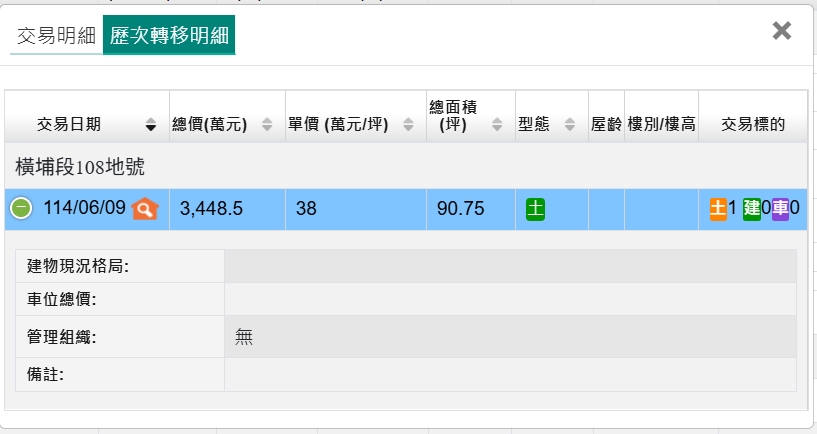Select the 歷次轉移明細 tab
Viewport: 817px width, 434px height.
pos(169,36)
